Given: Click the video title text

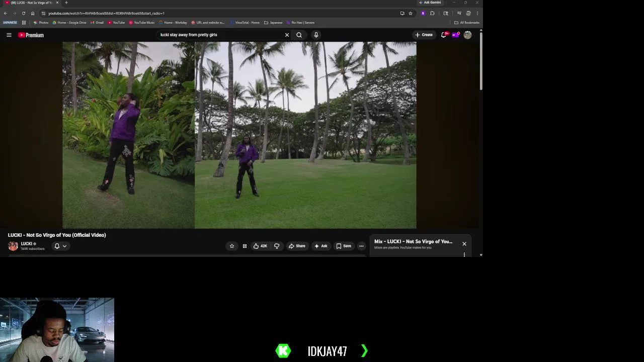Looking at the screenshot, I should tap(57, 235).
